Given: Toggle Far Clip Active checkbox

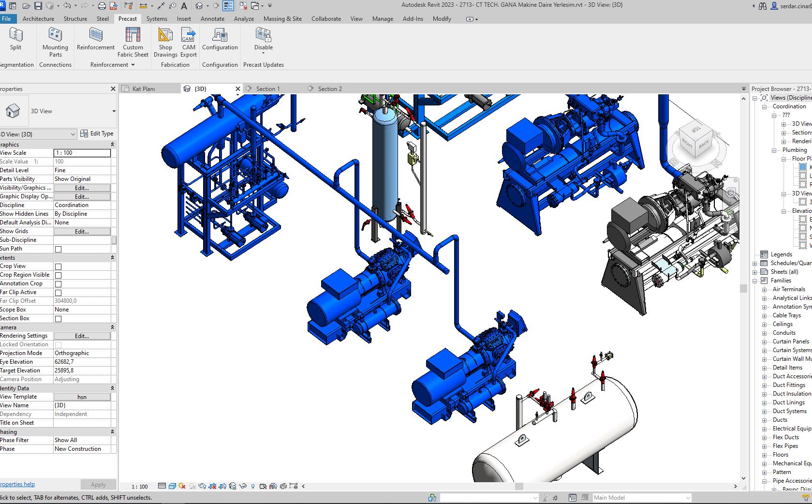Looking at the screenshot, I should 58,292.
